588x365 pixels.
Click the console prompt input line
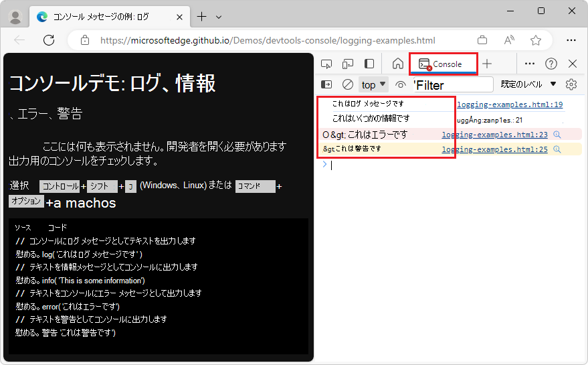click(452, 165)
